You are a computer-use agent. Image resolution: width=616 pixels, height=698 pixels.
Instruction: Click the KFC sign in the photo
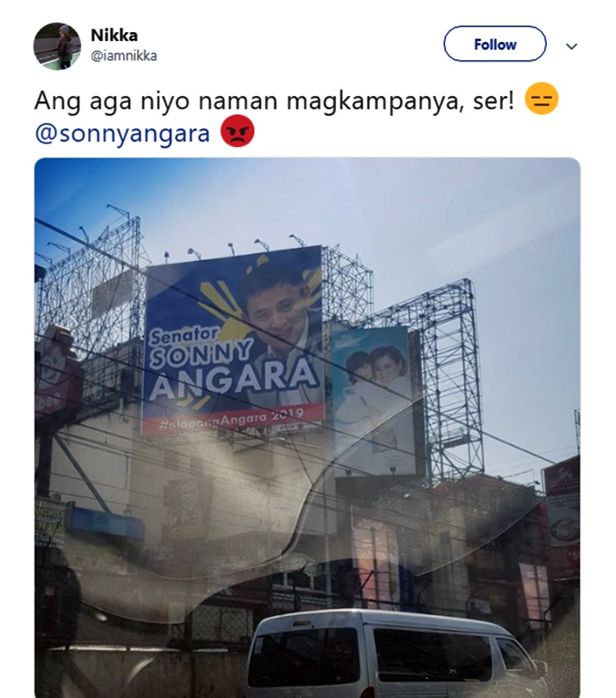point(187,507)
